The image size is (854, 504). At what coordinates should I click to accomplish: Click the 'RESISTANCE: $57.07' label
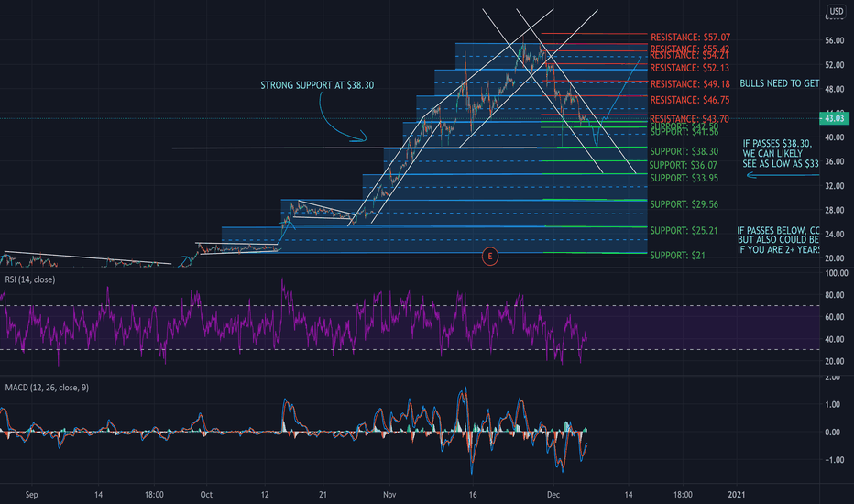[x=690, y=37]
